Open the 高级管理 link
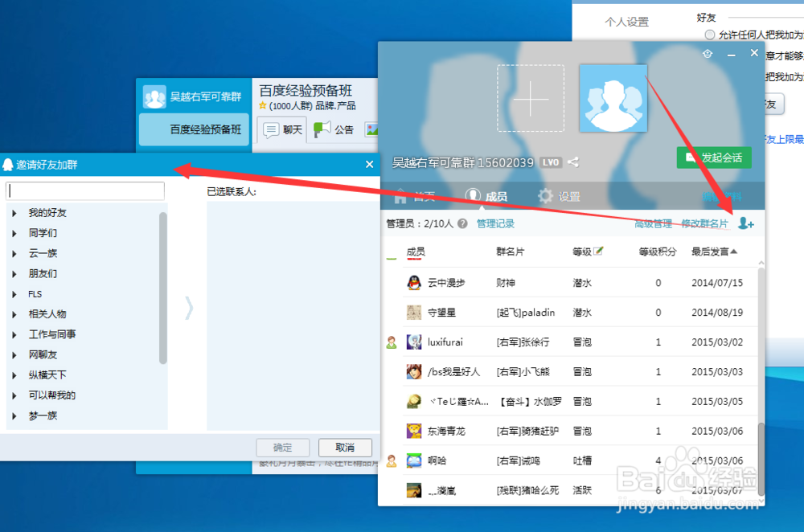This screenshot has height=532, width=804. 642,223
